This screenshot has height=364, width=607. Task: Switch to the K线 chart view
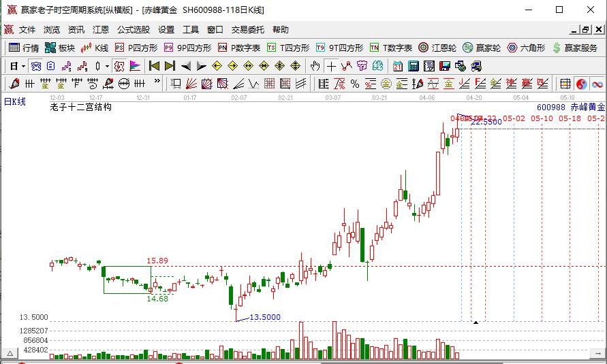click(x=95, y=48)
